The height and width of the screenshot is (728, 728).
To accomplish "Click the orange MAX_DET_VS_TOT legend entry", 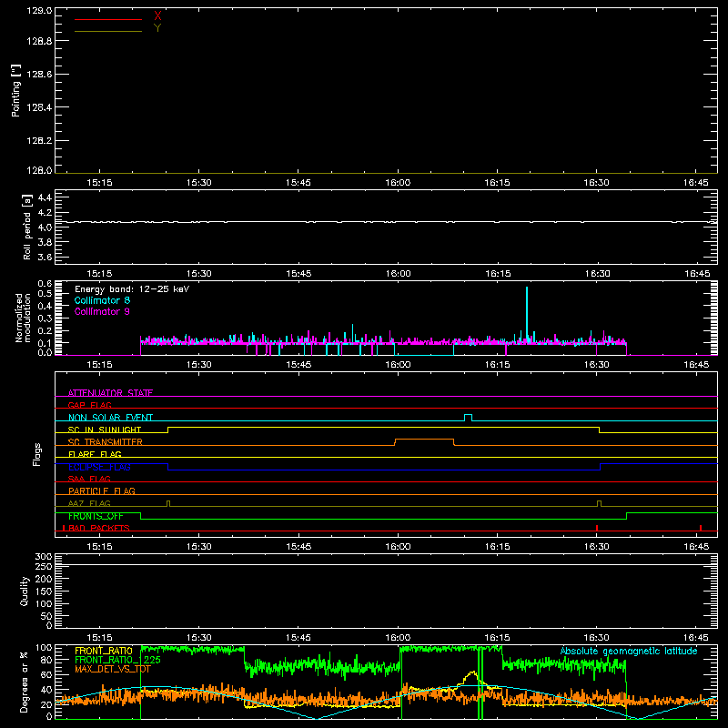I will (113, 669).
